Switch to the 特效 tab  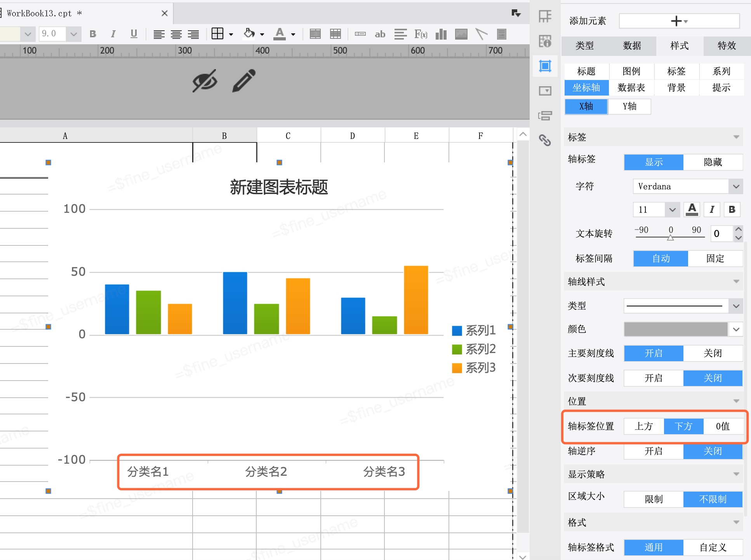pyautogui.click(x=727, y=45)
